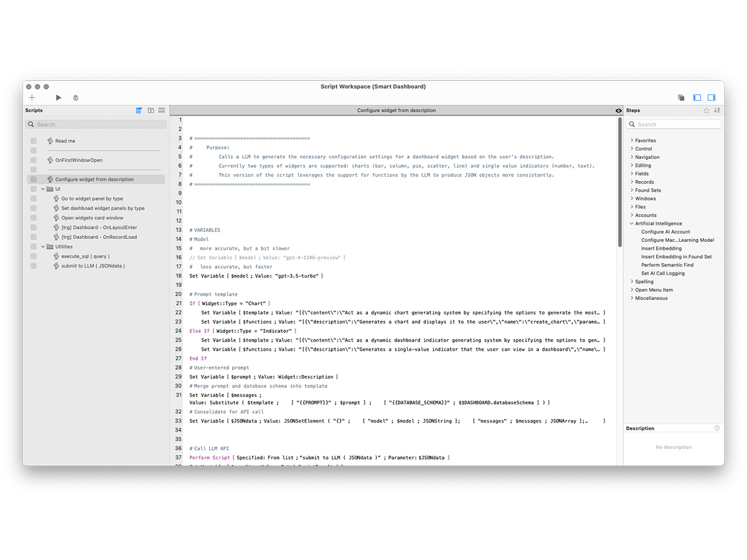The image size is (747, 560).
Task: Toggle menu checkbox for OnFirstWindowOpen script
Action: pyautogui.click(x=34, y=160)
